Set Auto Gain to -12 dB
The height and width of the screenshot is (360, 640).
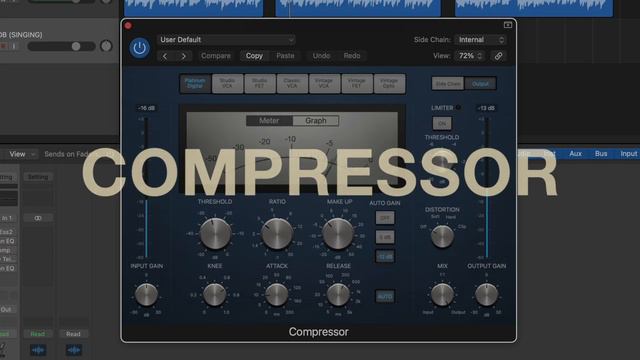coord(385,256)
